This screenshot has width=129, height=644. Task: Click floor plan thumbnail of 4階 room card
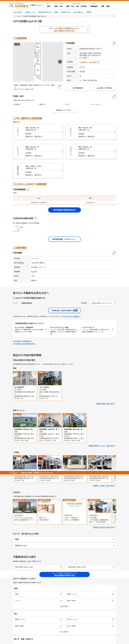tap(18, 151)
